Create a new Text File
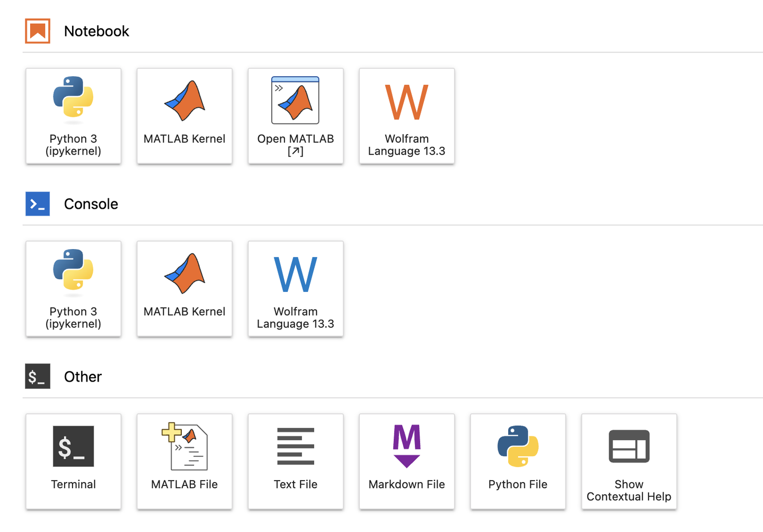Viewport: 763px width, 532px height. [296, 462]
